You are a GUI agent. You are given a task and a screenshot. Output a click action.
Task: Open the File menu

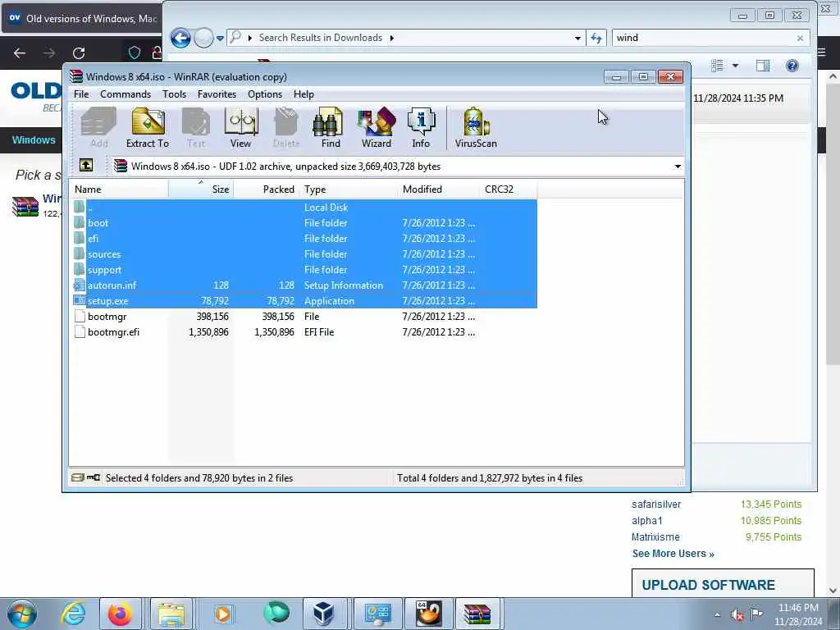[81, 94]
